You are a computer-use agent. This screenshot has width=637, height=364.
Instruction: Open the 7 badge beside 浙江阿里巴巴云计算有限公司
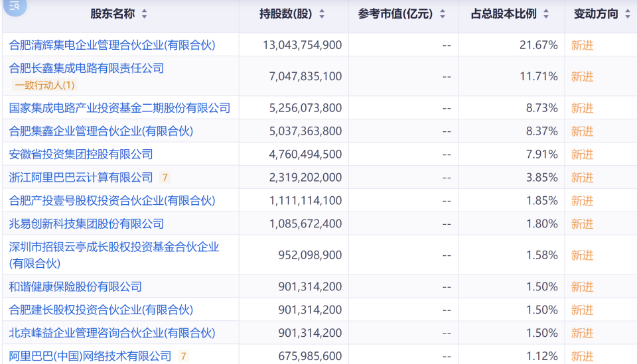tap(165, 178)
